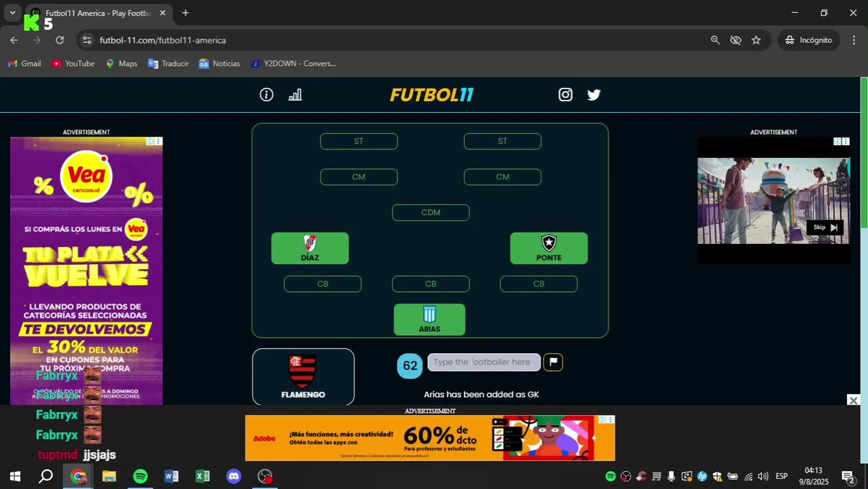The image size is (868, 489).
Task: Click the FUTBOL11 logo
Action: point(432,95)
